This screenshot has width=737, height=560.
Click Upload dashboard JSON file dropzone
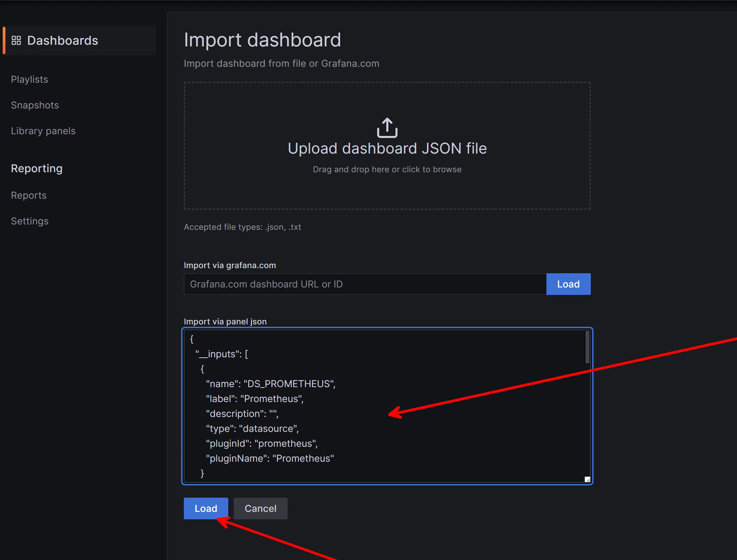387,148
